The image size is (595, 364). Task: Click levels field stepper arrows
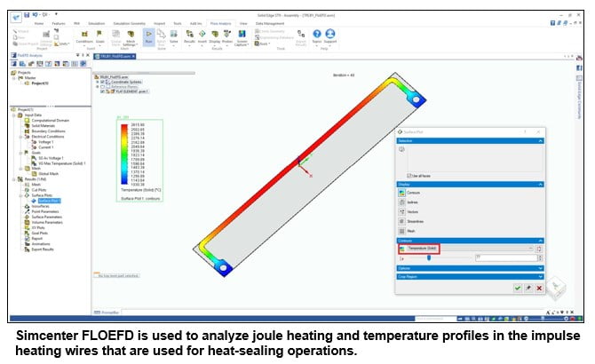tap(540, 257)
